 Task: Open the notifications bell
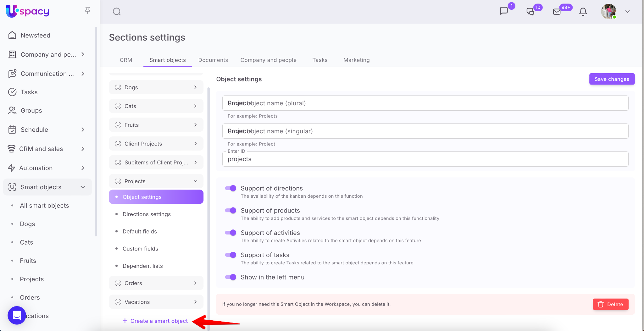(583, 12)
